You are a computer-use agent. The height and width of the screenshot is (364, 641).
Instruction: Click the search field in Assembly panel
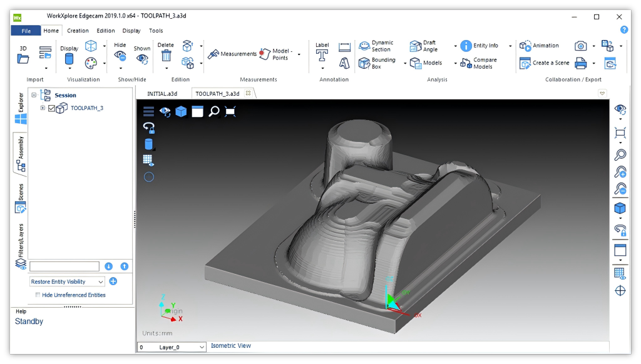64,266
